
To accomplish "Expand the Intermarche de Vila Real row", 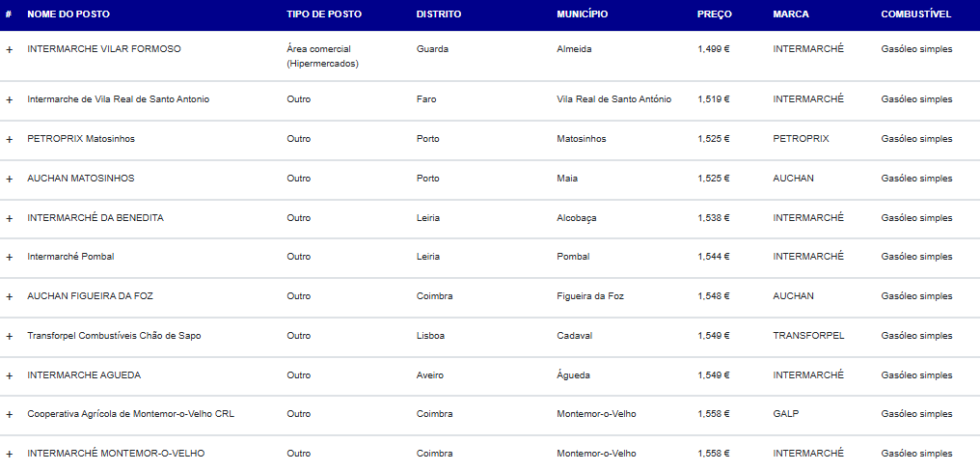I will click(x=9, y=100).
